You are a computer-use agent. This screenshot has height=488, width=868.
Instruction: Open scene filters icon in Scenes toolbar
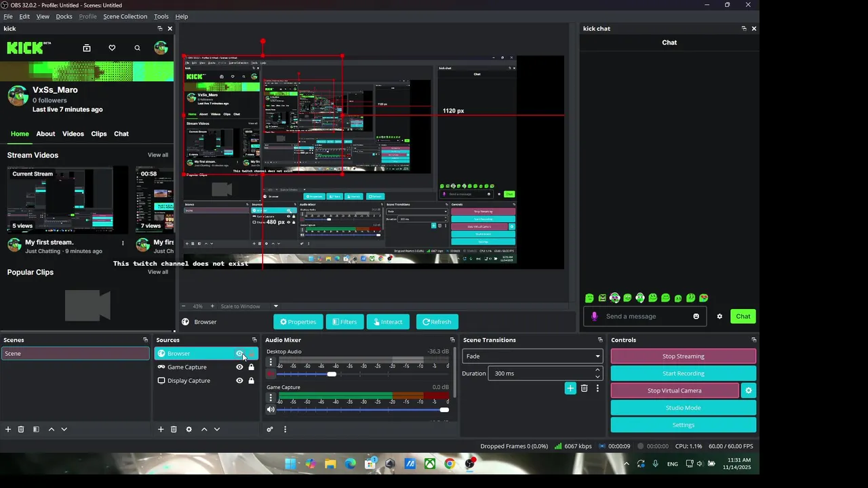click(36, 429)
